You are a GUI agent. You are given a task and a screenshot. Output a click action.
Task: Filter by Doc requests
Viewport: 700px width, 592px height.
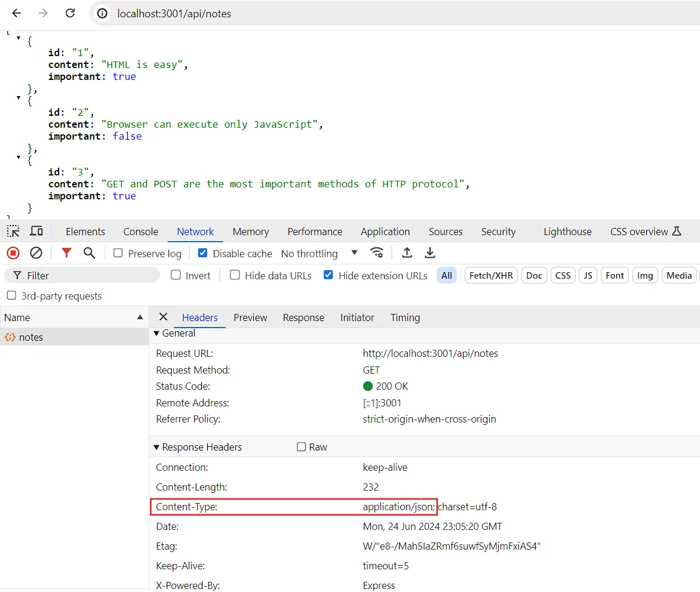coord(534,275)
